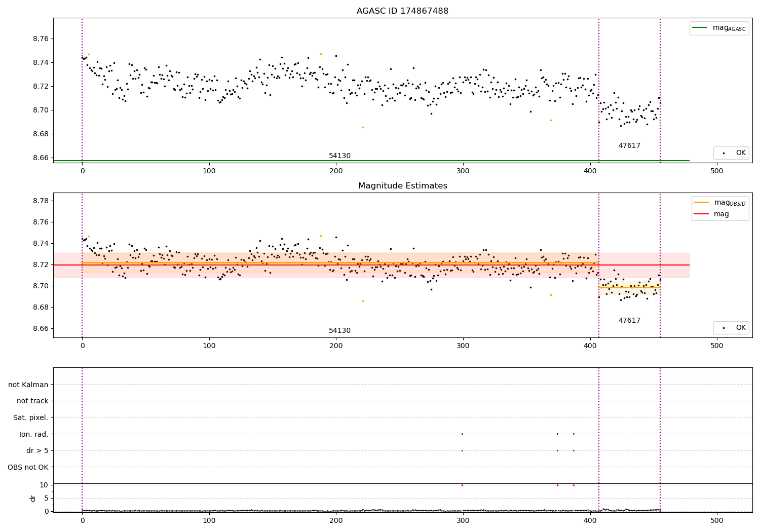Click '54130' label in the Magnitude Estimates plot

coord(339,331)
